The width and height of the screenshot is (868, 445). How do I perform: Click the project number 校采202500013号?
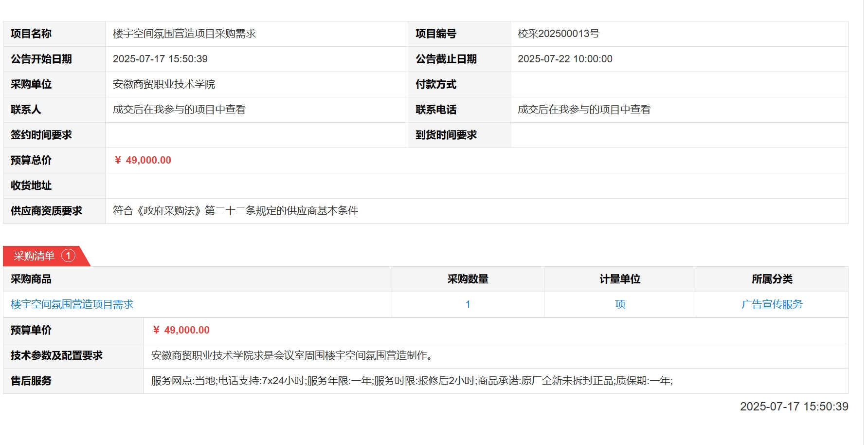pos(559,34)
